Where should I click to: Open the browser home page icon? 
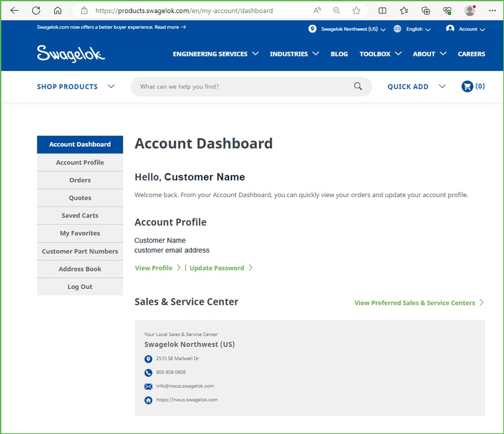(58, 11)
